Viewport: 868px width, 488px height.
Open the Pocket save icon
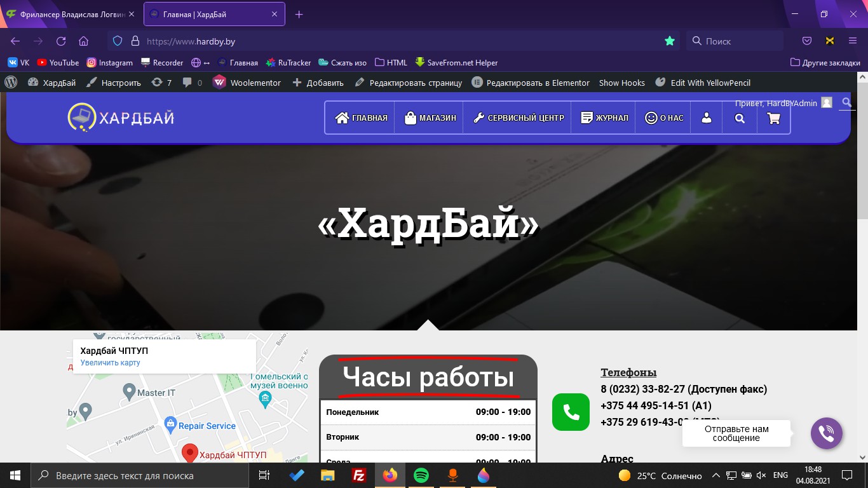[807, 41]
